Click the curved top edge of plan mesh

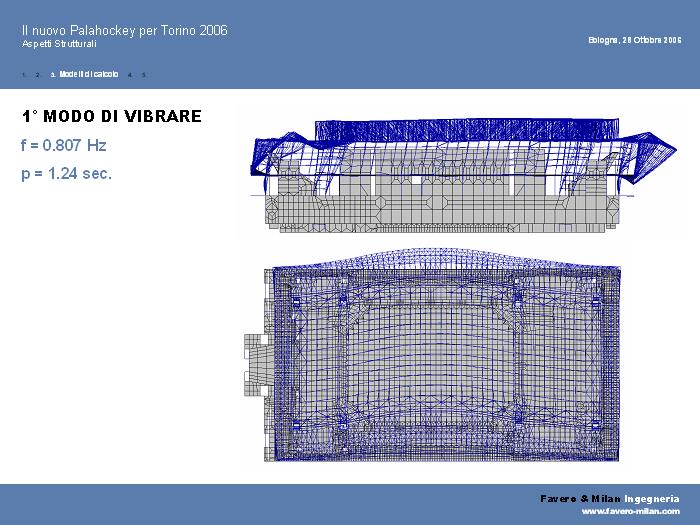(x=440, y=254)
